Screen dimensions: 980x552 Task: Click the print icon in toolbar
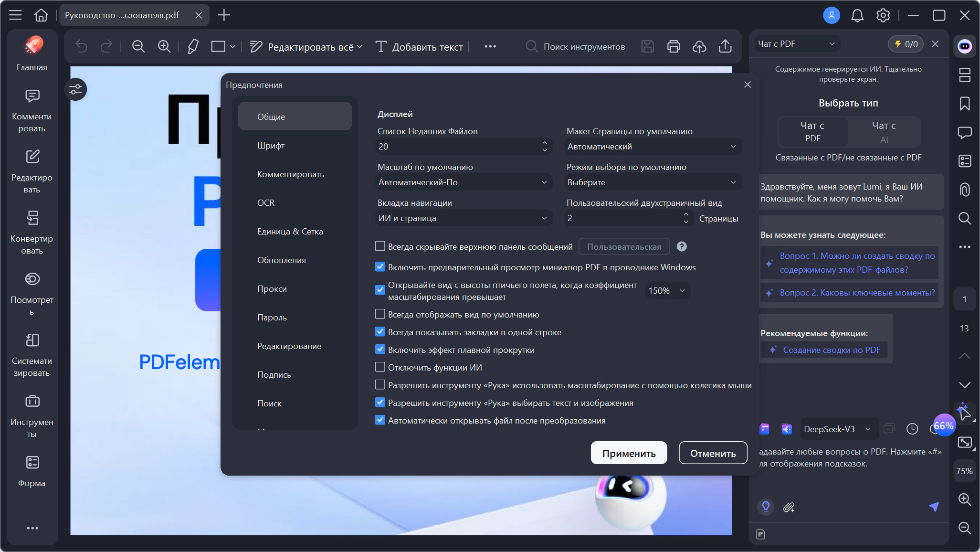[x=674, y=46]
